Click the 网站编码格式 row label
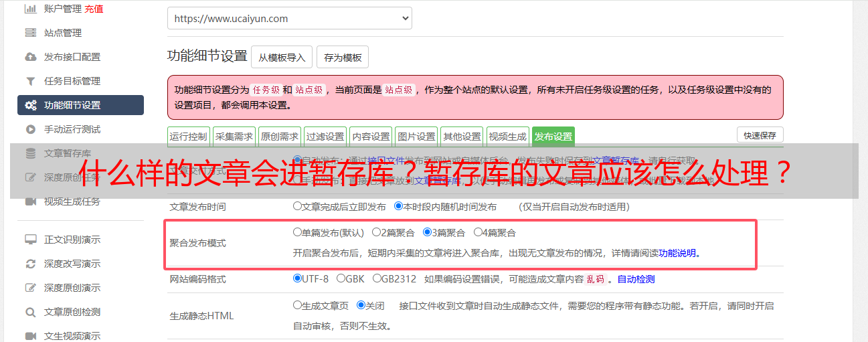 coord(198,279)
